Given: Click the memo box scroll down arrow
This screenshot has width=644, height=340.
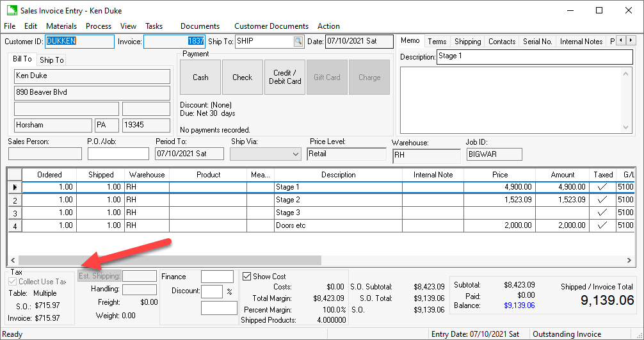Looking at the screenshot, I should pos(627,127).
